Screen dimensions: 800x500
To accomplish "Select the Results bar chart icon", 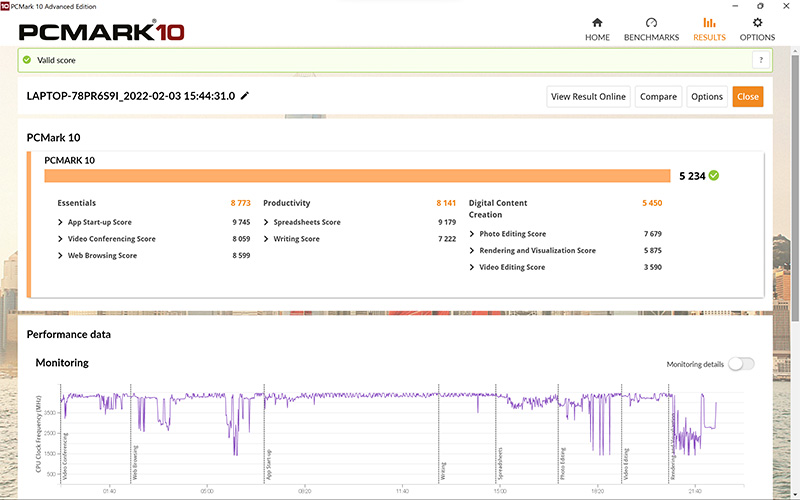I will pyautogui.click(x=709, y=23).
